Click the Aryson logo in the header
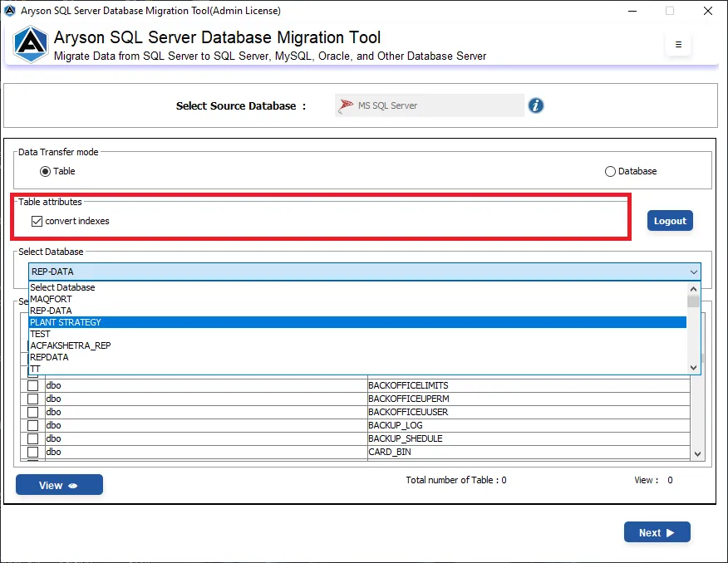This screenshot has width=728, height=563. (30, 45)
